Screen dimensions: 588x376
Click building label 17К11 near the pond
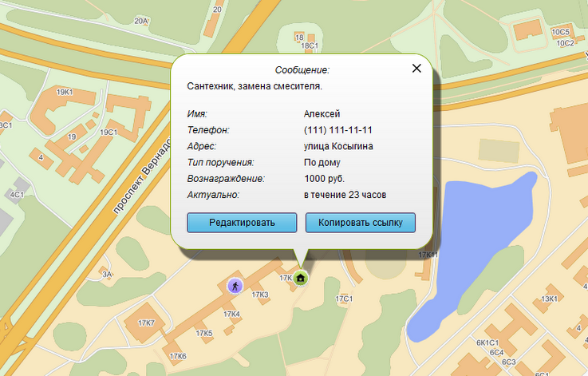[x=428, y=255]
